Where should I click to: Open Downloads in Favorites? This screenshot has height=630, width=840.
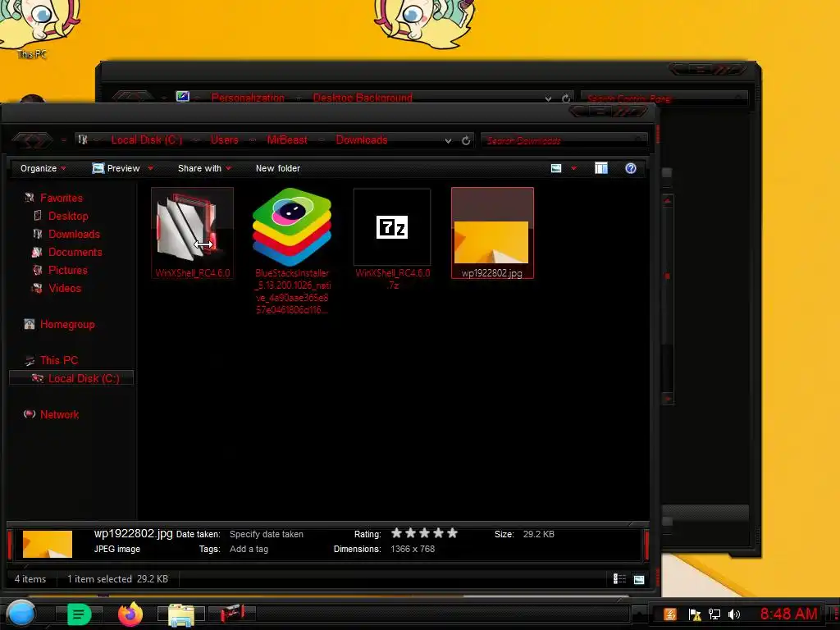(74, 234)
